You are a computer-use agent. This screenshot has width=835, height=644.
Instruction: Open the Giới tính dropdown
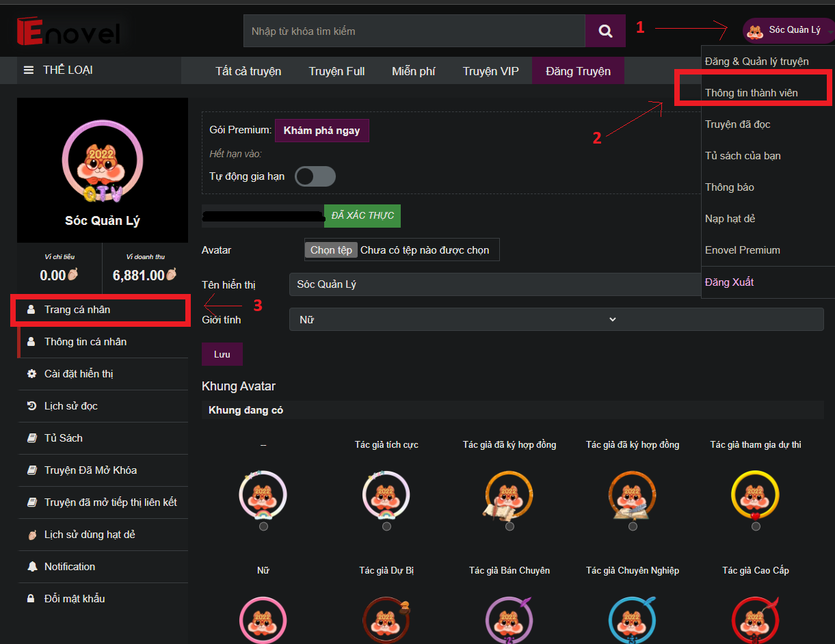click(556, 319)
